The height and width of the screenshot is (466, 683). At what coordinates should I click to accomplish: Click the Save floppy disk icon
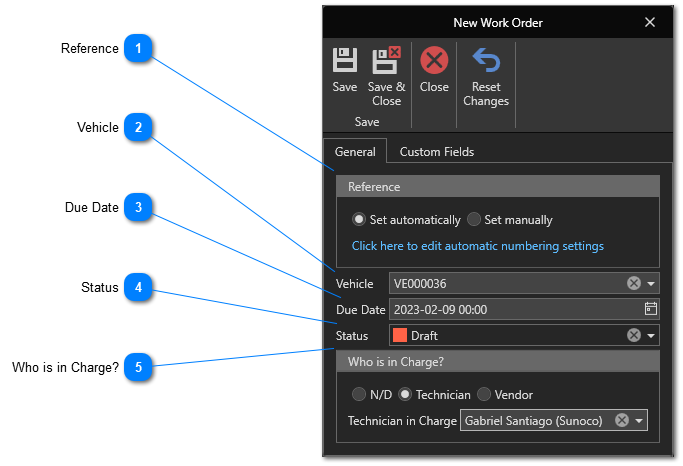point(345,62)
